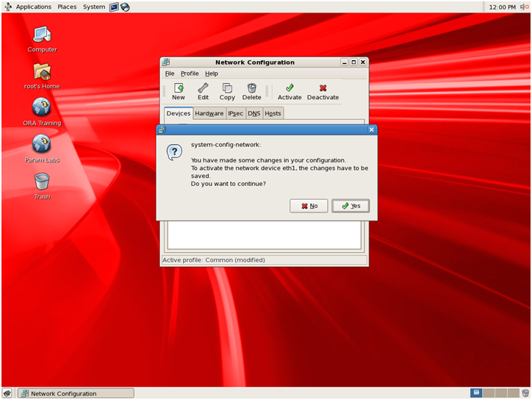The image size is (532, 400).
Task: Switch to the Hardware tab
Action: click(209, 113)
